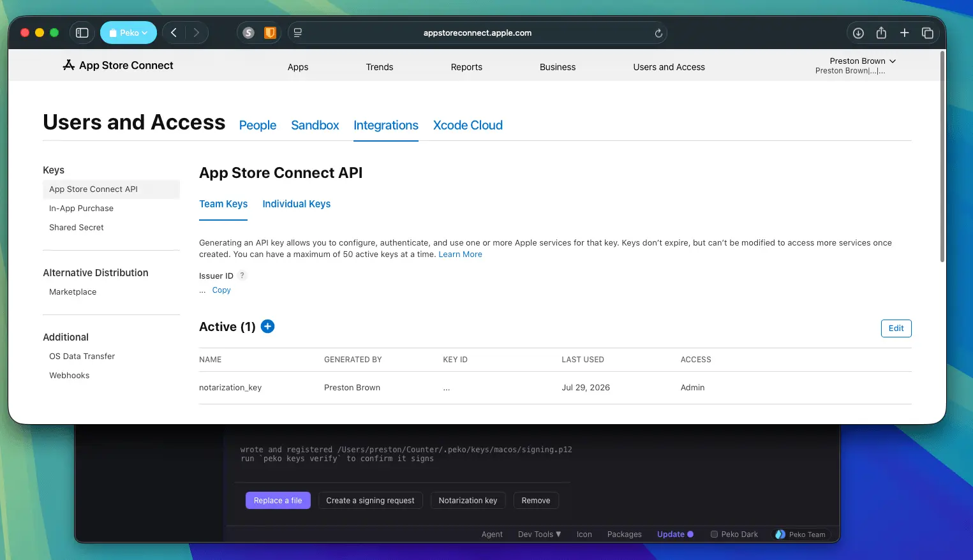Open Marketplace under Alternative Distribution
Image resolution: width=973 pixels, height=560 pixels.
[73, 292]
